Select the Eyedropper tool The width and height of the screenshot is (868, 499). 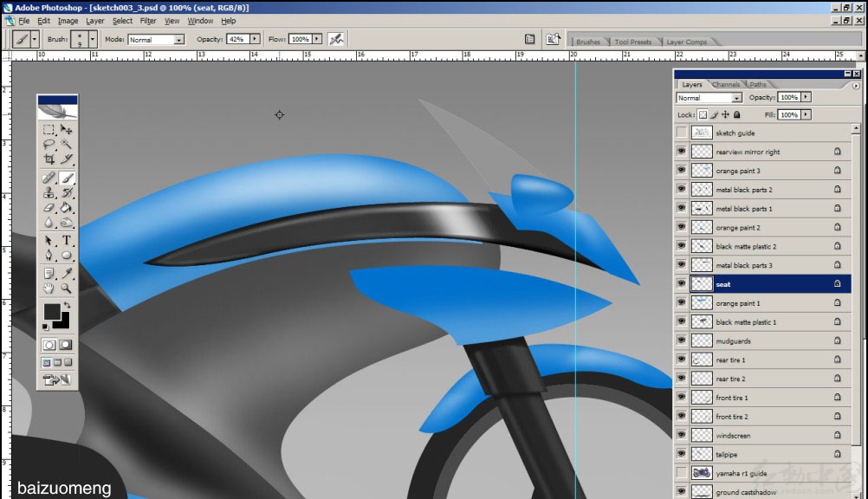pos(67,273)
